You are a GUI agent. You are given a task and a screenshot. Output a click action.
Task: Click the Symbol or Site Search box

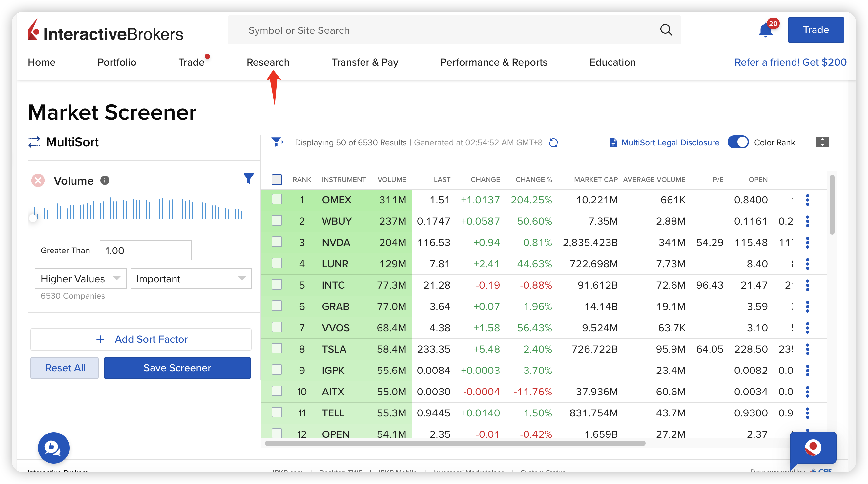[x=454, y=30]
